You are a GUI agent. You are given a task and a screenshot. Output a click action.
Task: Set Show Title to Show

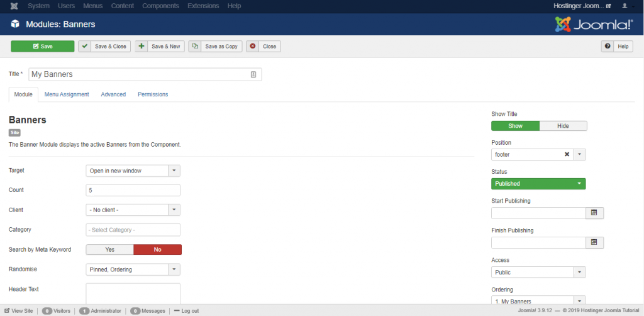[x=515, y=126]
